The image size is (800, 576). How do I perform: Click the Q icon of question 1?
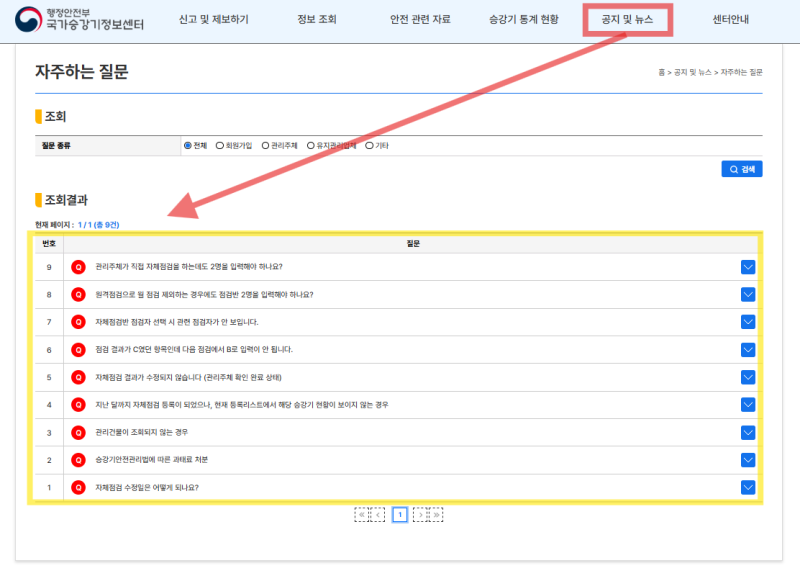pos(78,488)
